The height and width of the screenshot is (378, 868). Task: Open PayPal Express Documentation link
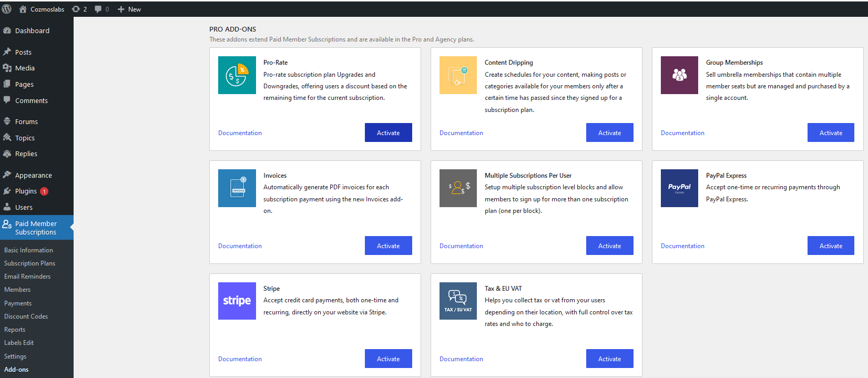[682, 246]
